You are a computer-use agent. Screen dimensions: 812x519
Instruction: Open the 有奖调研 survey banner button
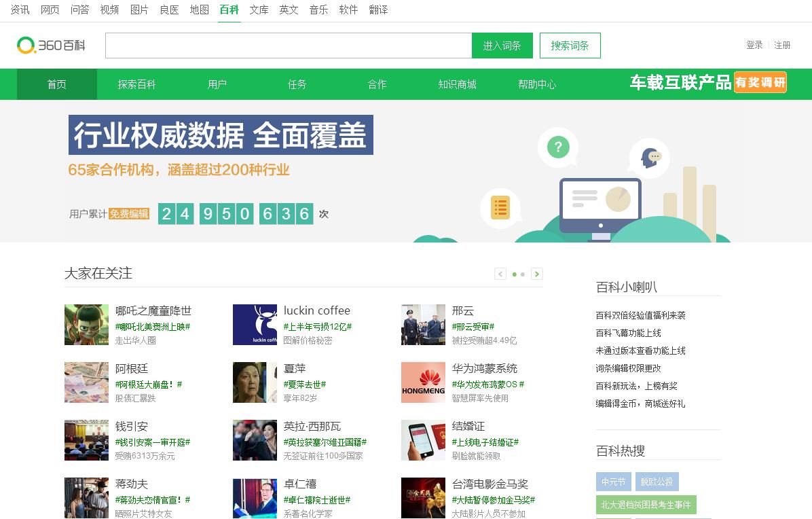[x=760, y=82]
